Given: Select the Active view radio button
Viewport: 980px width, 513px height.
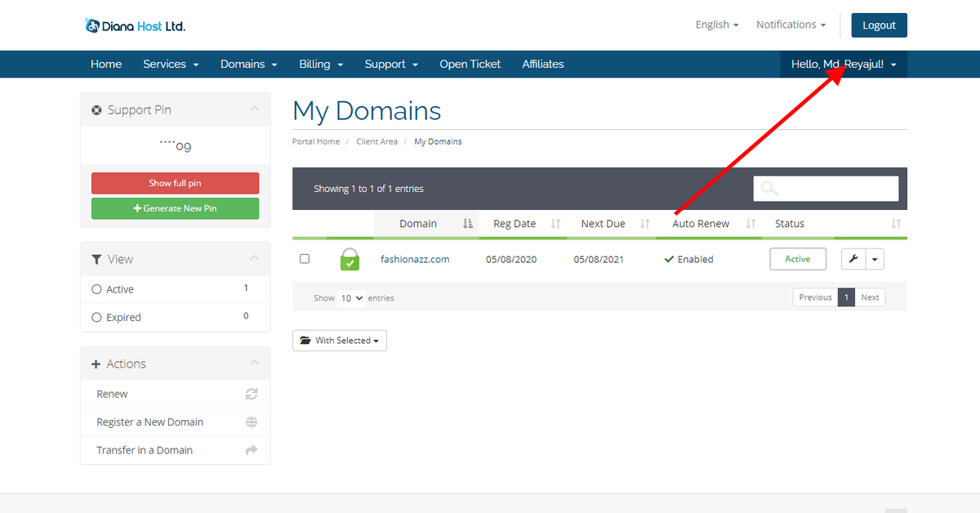Looking at the screenshot, I should click(x=96, y=289).
